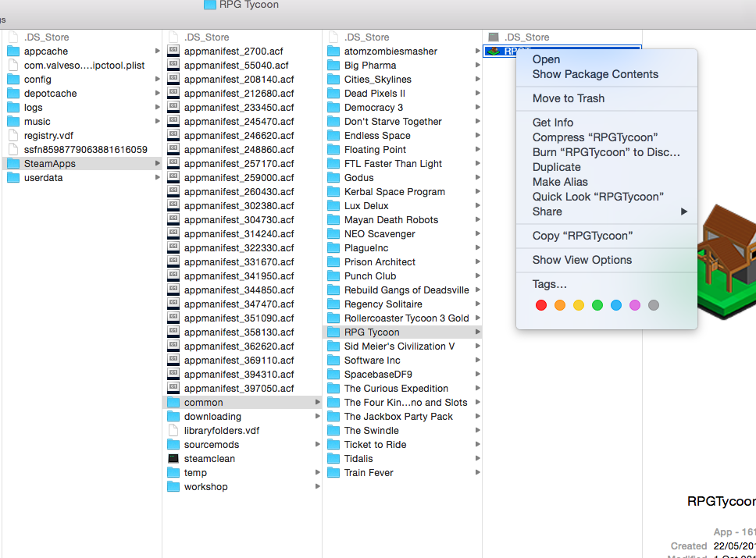Click the appmanifest_259000.acf file icon
Viewport: 756px width, 558px height.
173,177
